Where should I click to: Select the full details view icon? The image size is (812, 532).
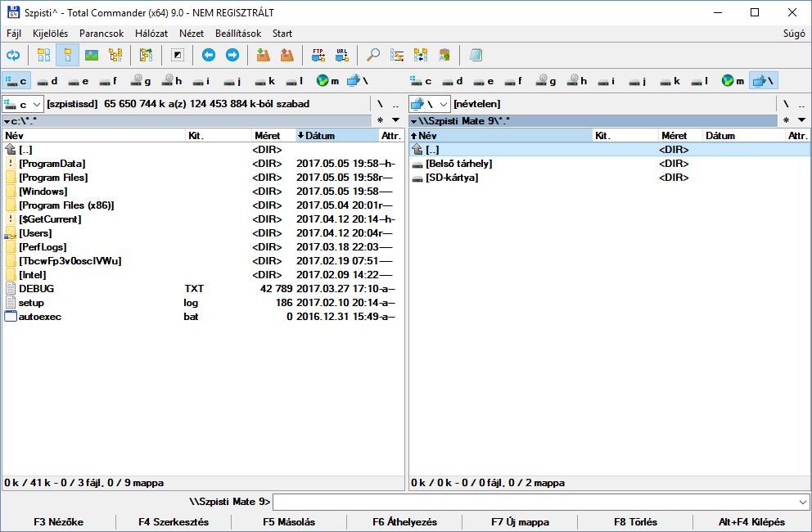point(68,55)
